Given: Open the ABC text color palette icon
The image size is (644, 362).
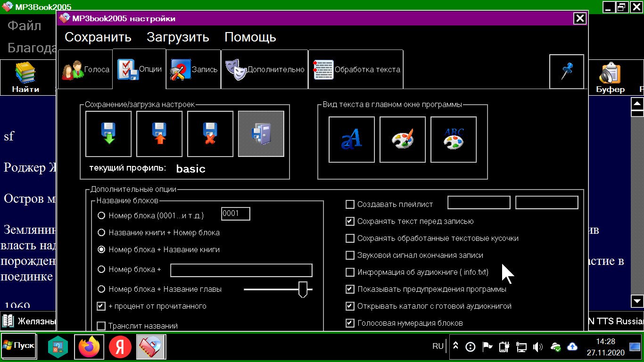Looking at the screenshot, I should (x=454, y=140).
